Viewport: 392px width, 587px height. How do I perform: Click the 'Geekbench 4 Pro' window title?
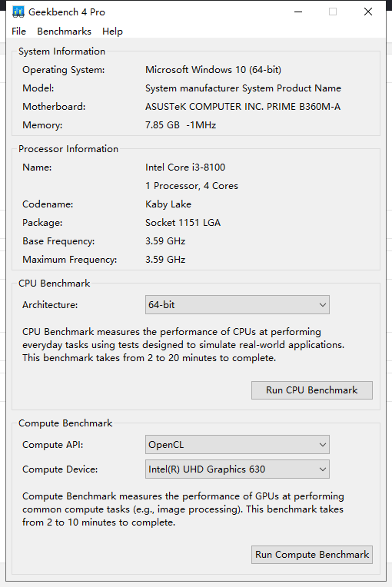(67, 12)
